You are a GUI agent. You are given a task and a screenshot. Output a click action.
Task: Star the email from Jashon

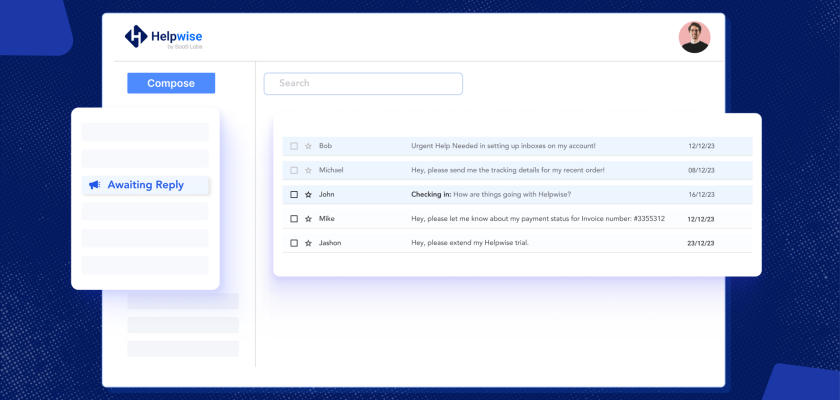click(x=308, y=243)
